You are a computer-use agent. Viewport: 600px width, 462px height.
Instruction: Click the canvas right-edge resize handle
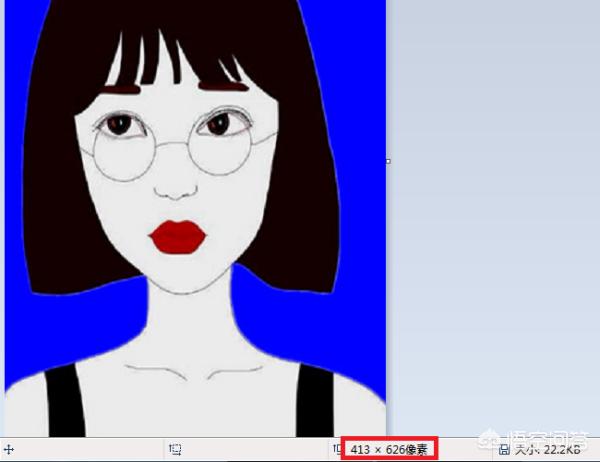pos(388,160)
